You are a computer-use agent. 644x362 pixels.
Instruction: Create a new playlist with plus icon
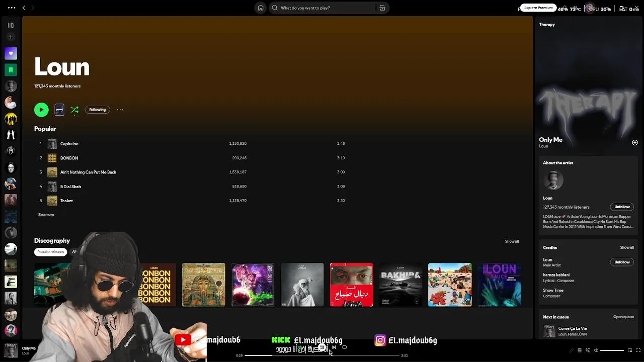[x=11, y=37]
